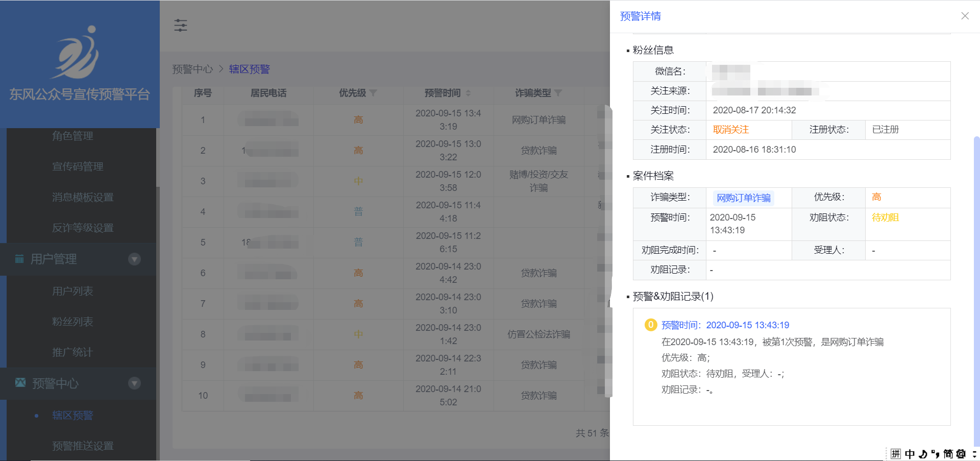
Task: Click the 优先级 value 高 in 案件档案
Action: point(876,197)
